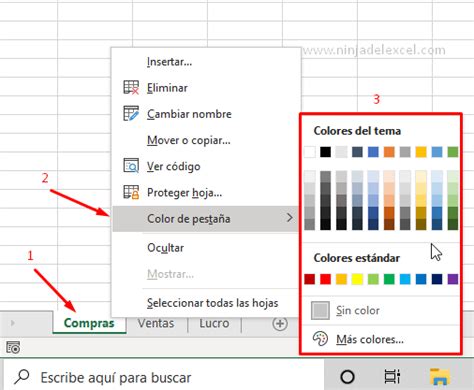
Task: Pick the dark red standard color
Action: click(310, 279)
